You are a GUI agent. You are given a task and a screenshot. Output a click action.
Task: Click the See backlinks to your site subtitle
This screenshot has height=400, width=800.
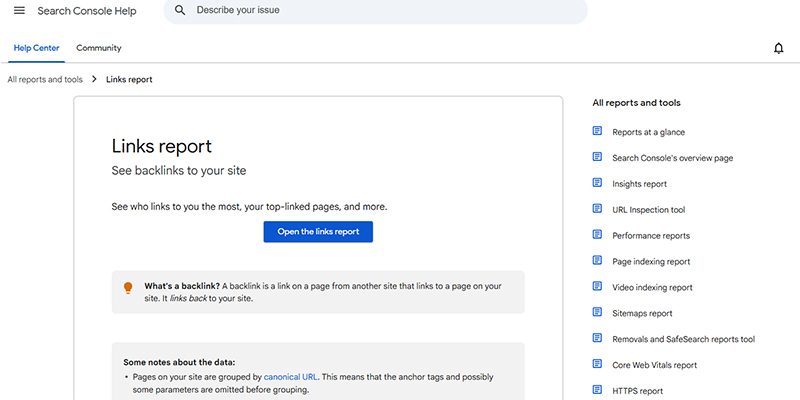coord(179,171)
